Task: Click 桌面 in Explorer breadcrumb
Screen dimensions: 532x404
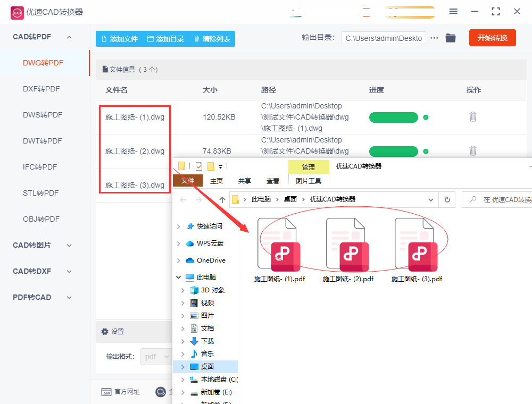Action: pyautogui.click(x=290, y=199)
